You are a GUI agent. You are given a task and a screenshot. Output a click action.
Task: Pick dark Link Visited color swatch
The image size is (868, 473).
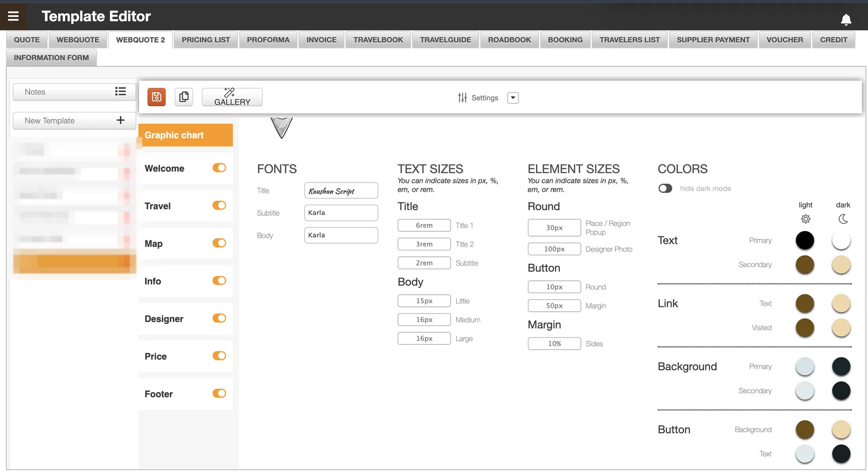pos(841,327)
